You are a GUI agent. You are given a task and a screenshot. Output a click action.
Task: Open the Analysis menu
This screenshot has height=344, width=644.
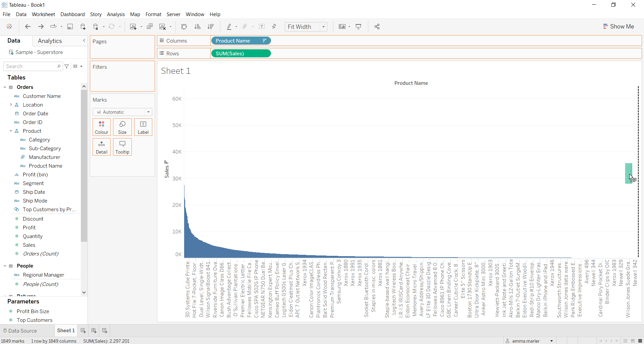tap(116, 14)
